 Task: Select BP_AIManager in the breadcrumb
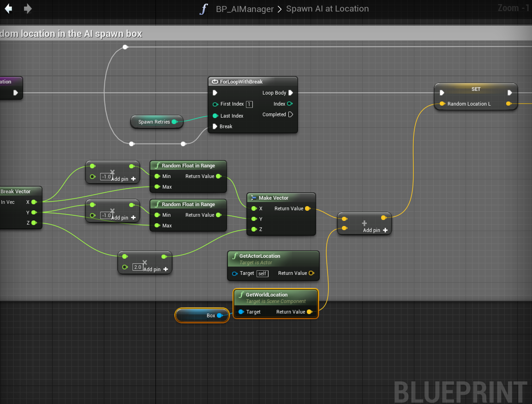(x=245, y=9)
